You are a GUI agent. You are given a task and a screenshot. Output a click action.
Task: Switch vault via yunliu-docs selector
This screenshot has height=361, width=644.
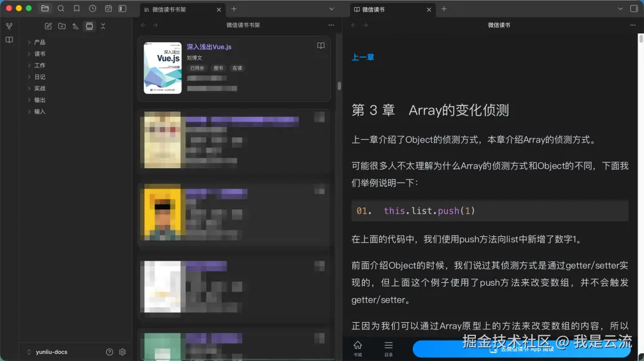click(47, 352)
